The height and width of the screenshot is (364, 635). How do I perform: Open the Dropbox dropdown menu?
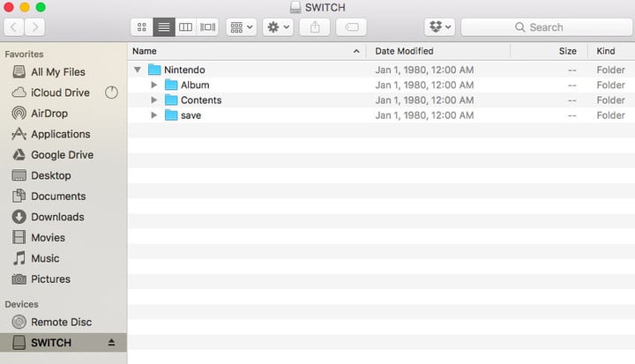pyautogui.click(x=439, y=27)
